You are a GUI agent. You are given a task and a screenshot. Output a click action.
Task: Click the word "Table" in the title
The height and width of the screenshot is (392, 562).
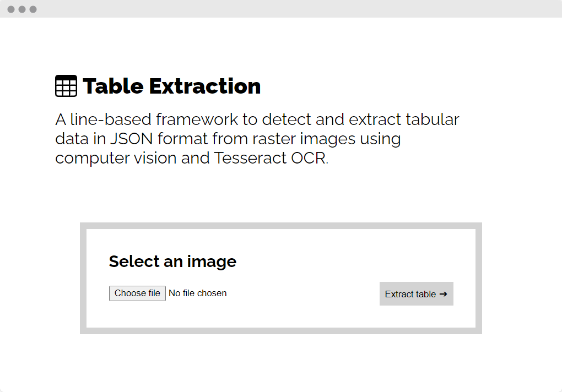coord(113,86)
